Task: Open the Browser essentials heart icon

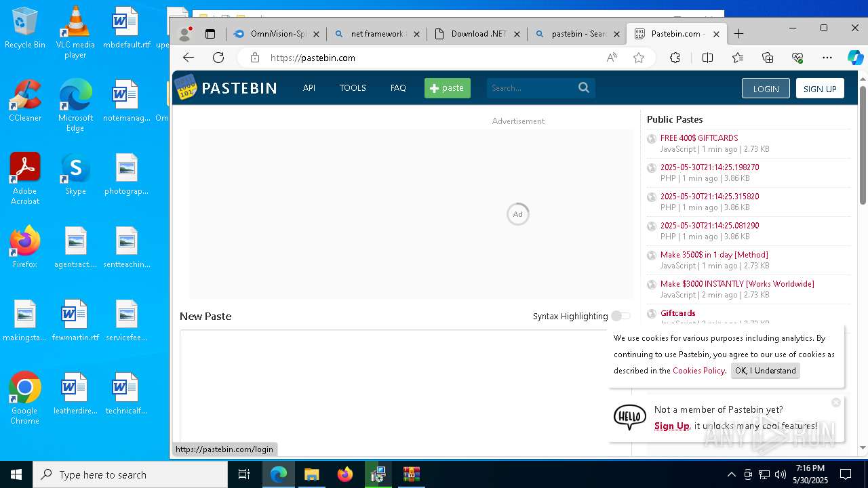Action: pyautogui.click(x=797, y=58)
